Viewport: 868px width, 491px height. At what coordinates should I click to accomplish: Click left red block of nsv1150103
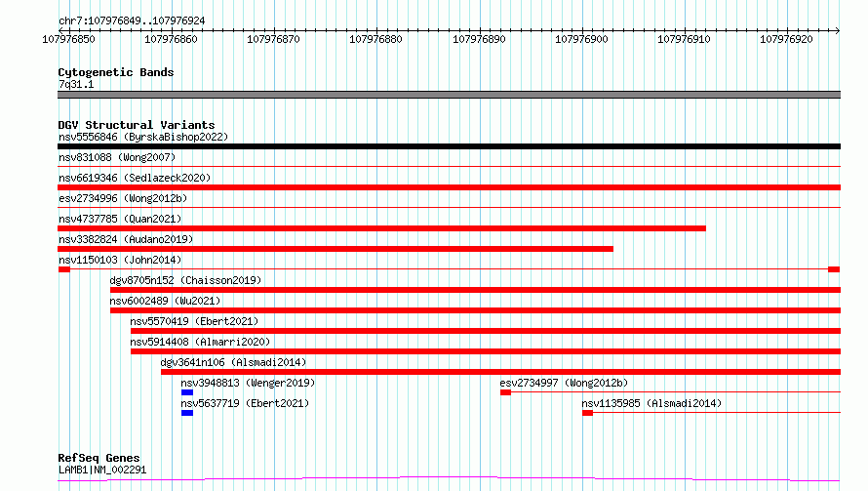click(64, 269)
